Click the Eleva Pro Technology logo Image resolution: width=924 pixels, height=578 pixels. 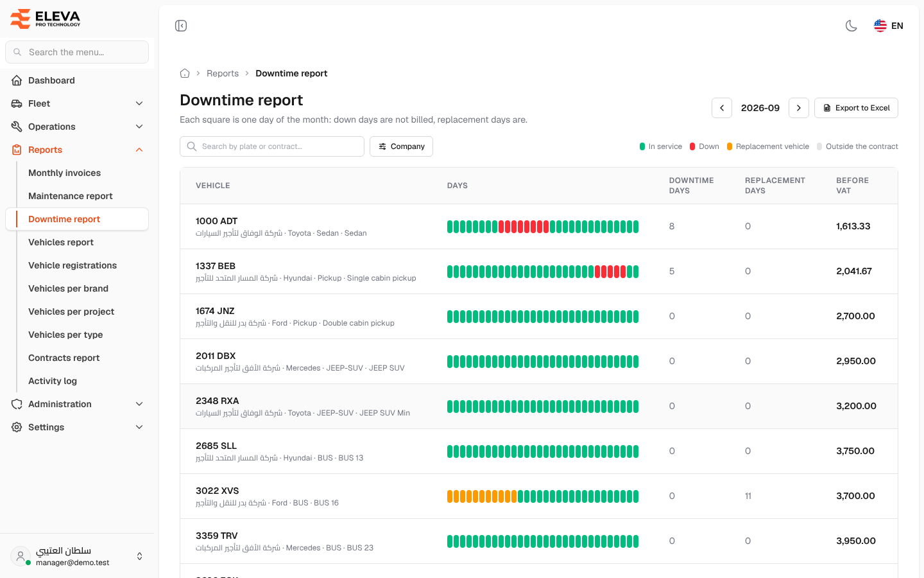45,19
